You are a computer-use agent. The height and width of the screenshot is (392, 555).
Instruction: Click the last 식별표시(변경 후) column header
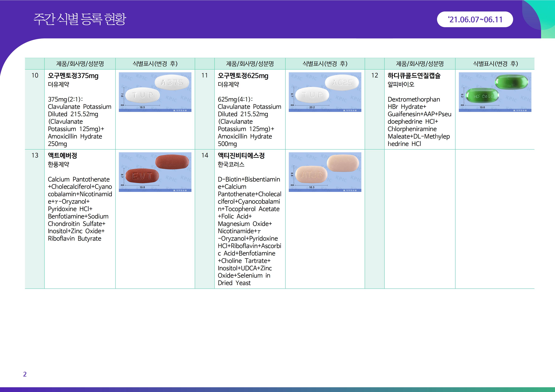[x=495, y=64]
